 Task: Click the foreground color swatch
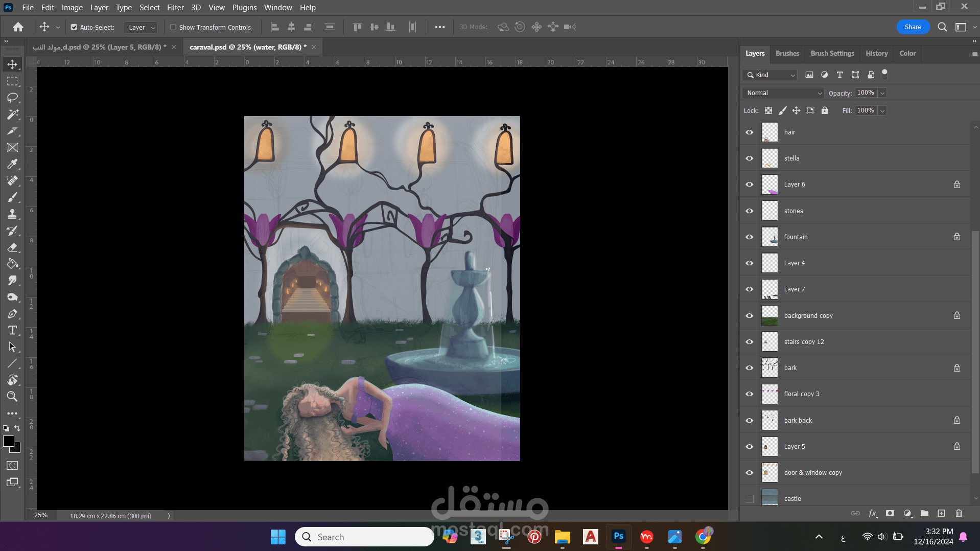pos(9,442)
